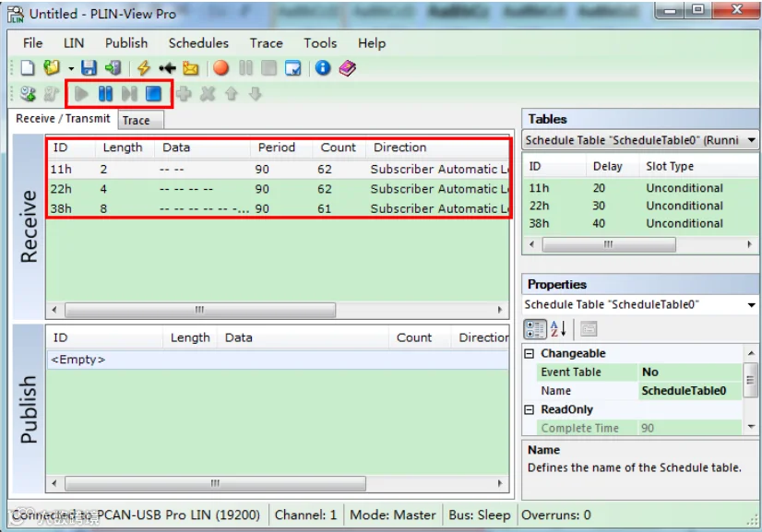
Task: Select Receive row with ID 38h
Action: point(278,208)
